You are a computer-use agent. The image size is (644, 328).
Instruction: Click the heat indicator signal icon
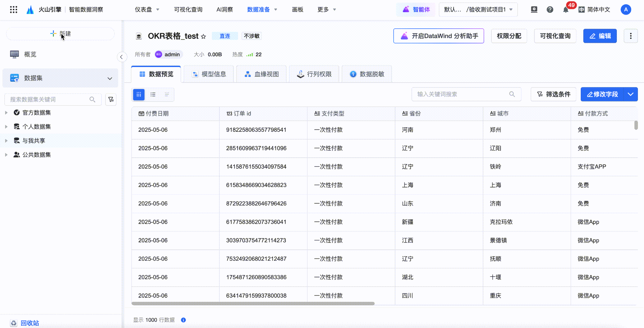coord(250,55)
